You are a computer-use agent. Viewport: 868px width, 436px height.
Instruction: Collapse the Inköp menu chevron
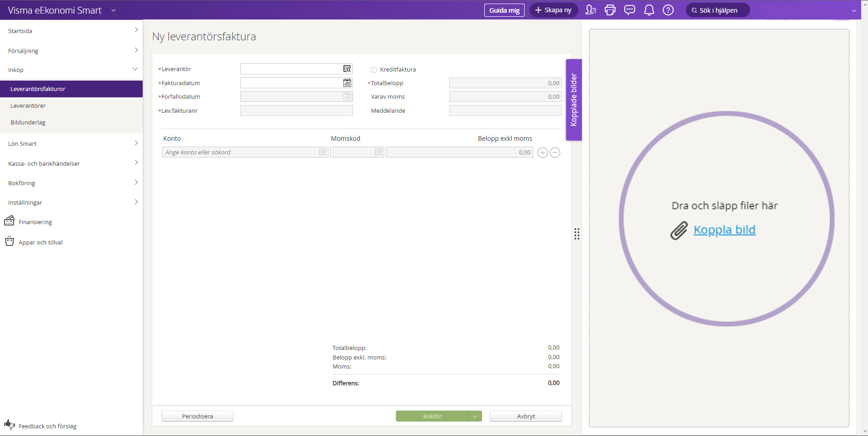pyautogui.click(x=135, y=69)
